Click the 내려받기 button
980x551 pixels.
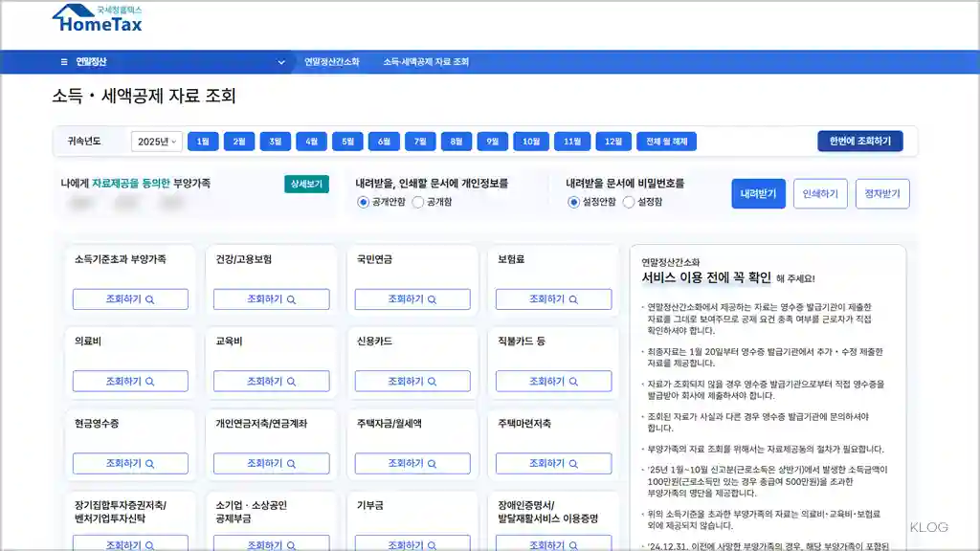(761, 193)
